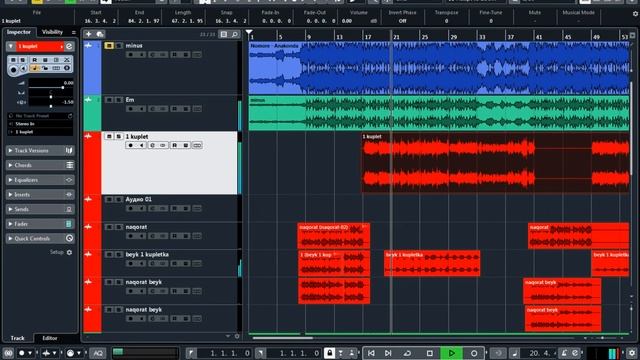
Task: Unmute the minus track
Action: coord(109,46)
